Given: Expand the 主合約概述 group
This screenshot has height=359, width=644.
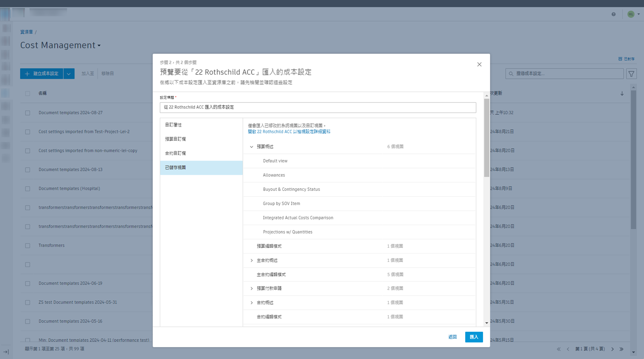Looking at the screenshot, I should [x=251, y=260].
